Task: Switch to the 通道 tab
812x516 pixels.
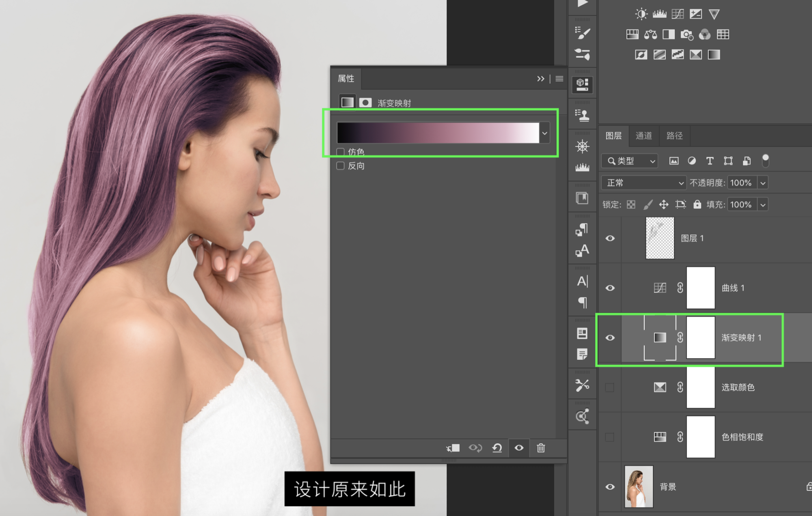Action: (x=644, y=135)
